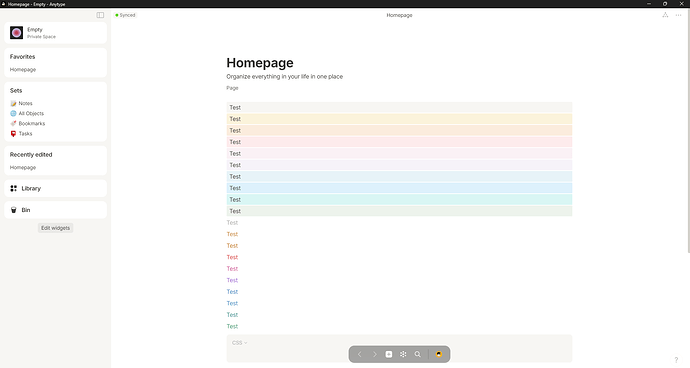Open three-dots page menu
The image size is (690, 368).
coord(679,15)
